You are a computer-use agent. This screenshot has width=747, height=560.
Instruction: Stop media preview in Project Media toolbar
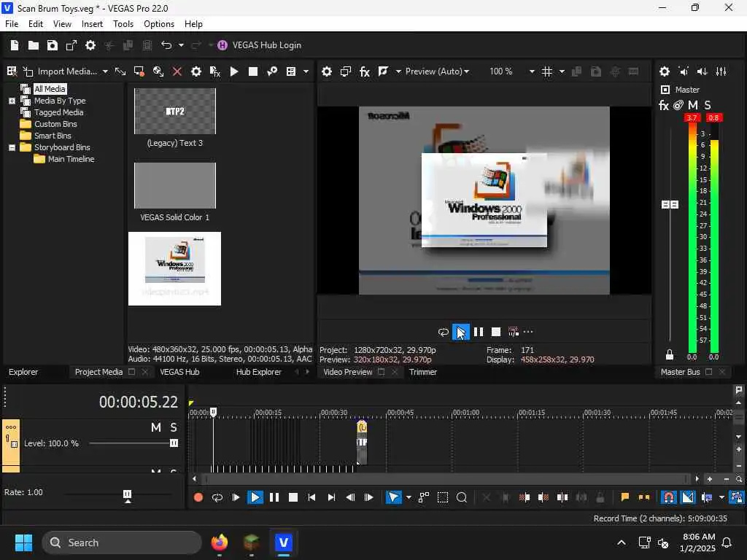pyautogui.click(x=253, y=71)
